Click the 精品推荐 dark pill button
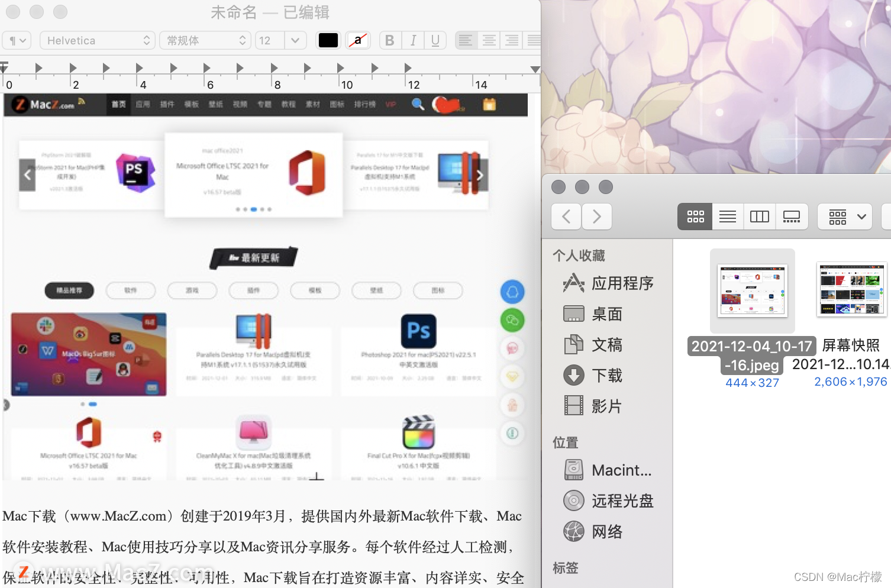Screen dimensions: 891x588 click(x=70, y=290)
